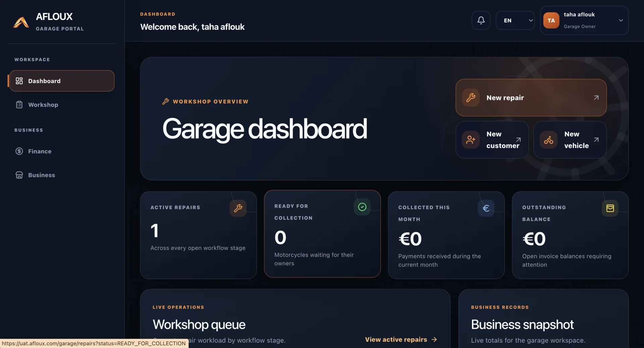Click the arrow icon on New repair
644x348 pixels.
tap(596, 98)
